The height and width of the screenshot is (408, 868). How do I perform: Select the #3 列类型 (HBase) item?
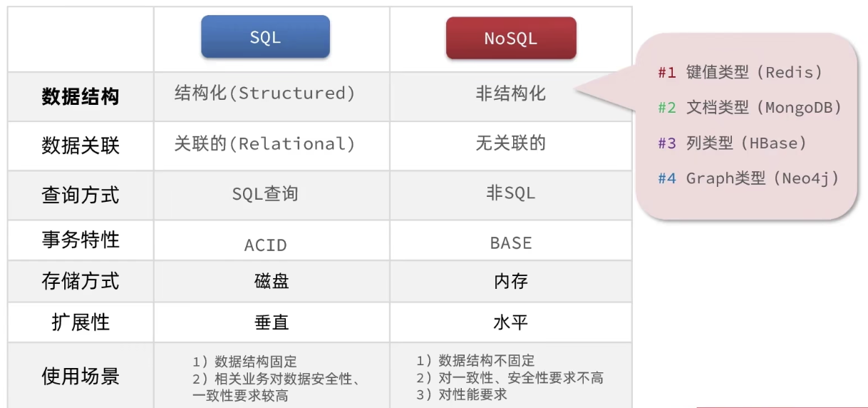pyautogui.click(x=732, y=143)
